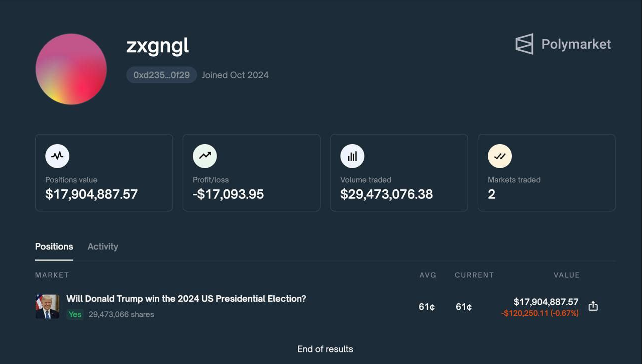Click the $17,904,887.57 position value in row
642x364 pixels.
546,302
